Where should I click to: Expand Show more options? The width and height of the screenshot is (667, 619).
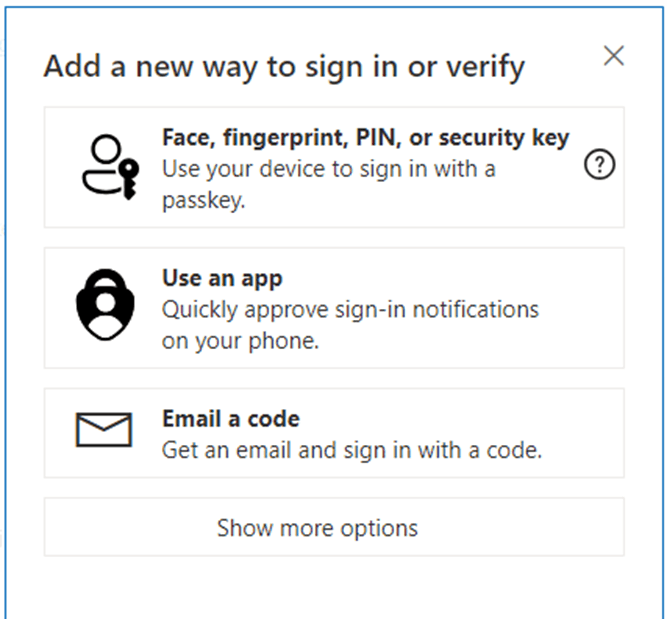pyautogui.click(x=317, y=527)
